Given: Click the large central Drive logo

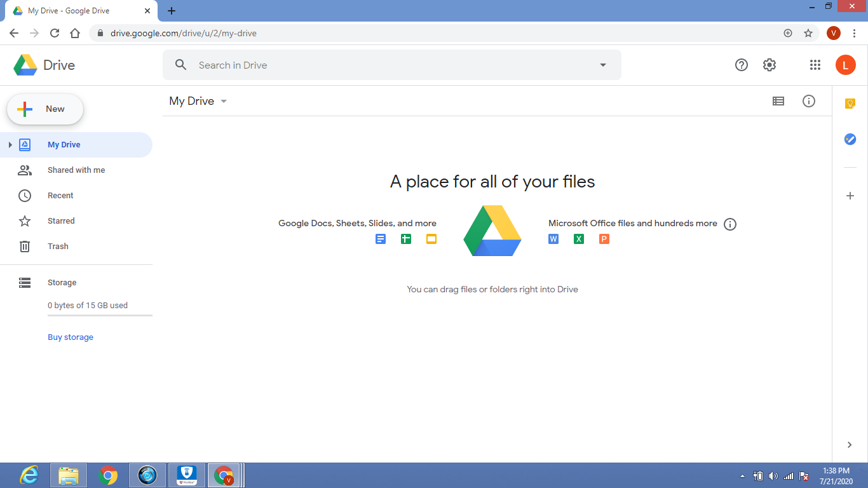Looking at the screenshot, I should pyautogui.click(x=492, y=231).
